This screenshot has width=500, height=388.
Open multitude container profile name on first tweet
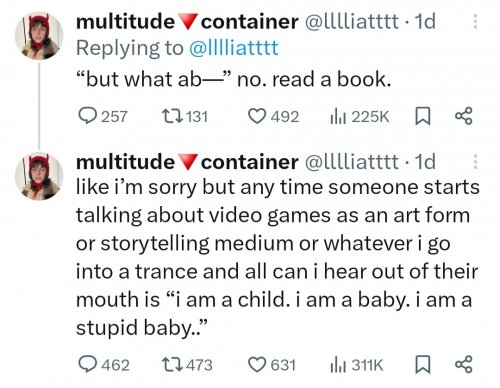187,22
